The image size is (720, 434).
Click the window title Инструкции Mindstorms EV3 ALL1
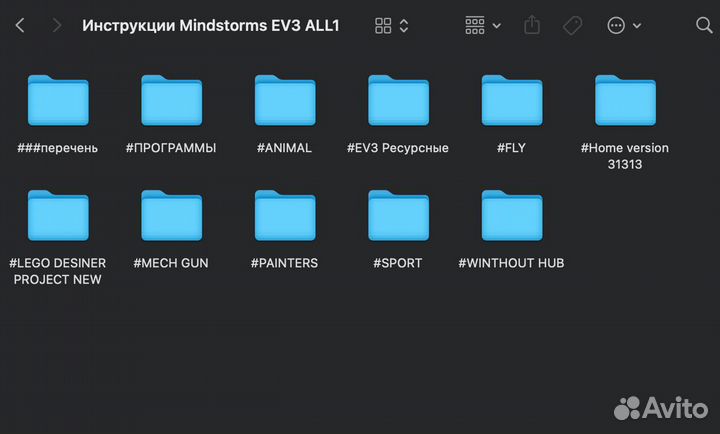pos(211,26)
